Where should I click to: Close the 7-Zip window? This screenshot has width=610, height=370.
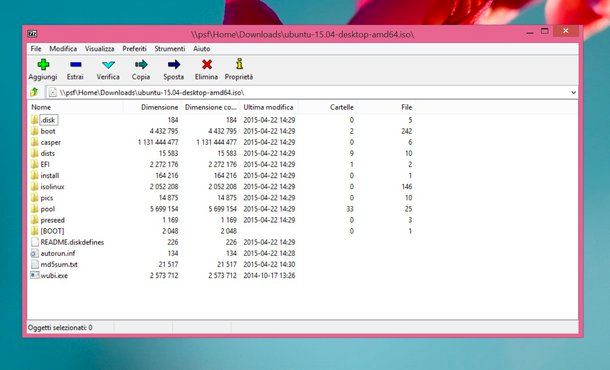(x=566, y=31)
